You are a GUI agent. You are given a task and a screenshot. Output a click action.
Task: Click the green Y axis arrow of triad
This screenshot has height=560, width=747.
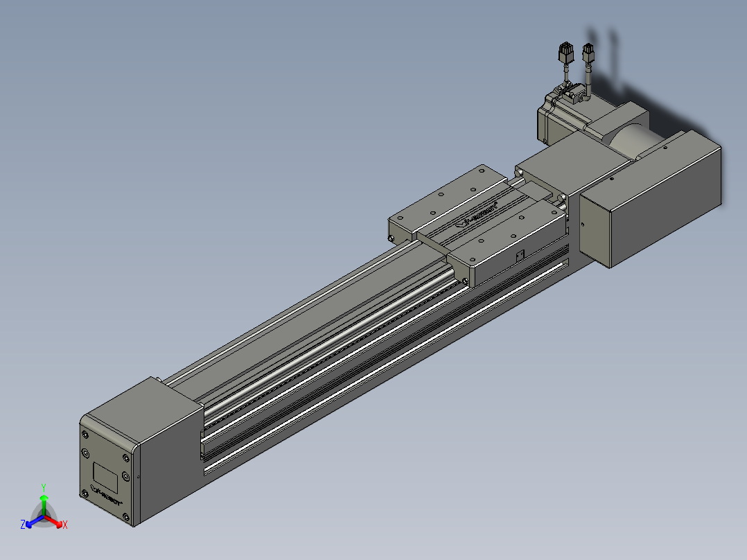44,502
